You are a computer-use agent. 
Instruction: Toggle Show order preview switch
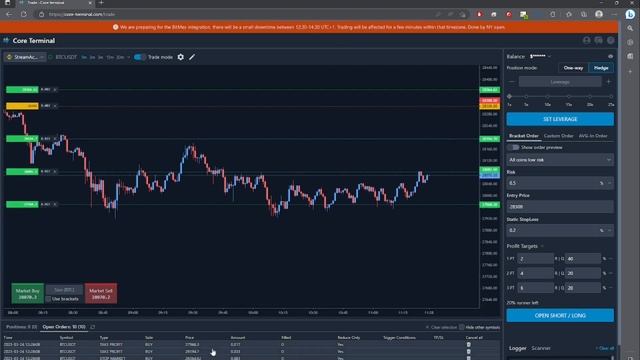pos(513,147)
